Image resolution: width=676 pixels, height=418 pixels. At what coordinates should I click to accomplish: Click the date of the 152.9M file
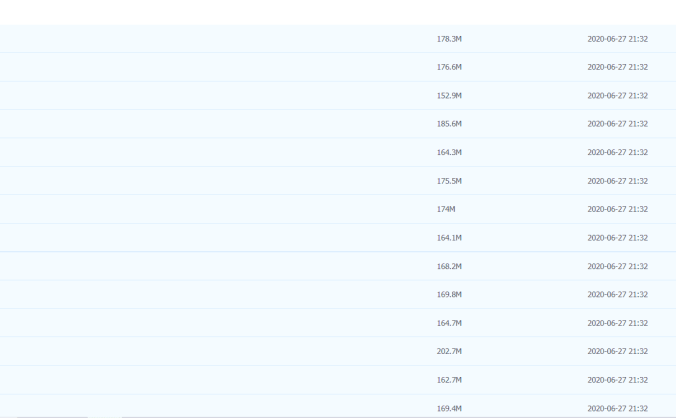(617, 96)
